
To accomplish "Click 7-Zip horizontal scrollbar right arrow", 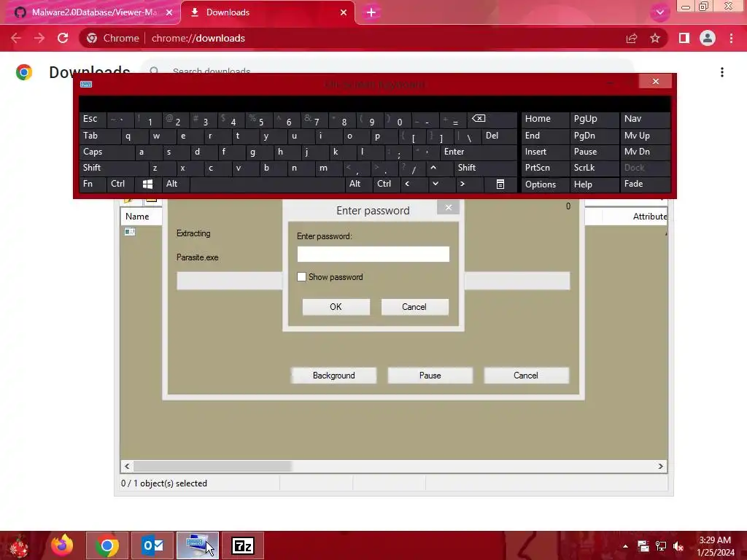I will tap(661, 466).
